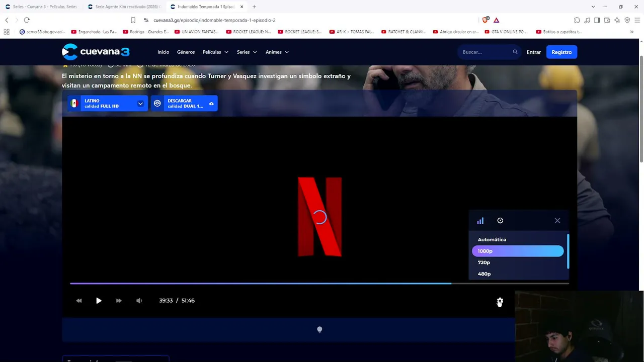Click the DESCARGAR download button
This screenshot has width=644, height=362.
pos(184,103)
